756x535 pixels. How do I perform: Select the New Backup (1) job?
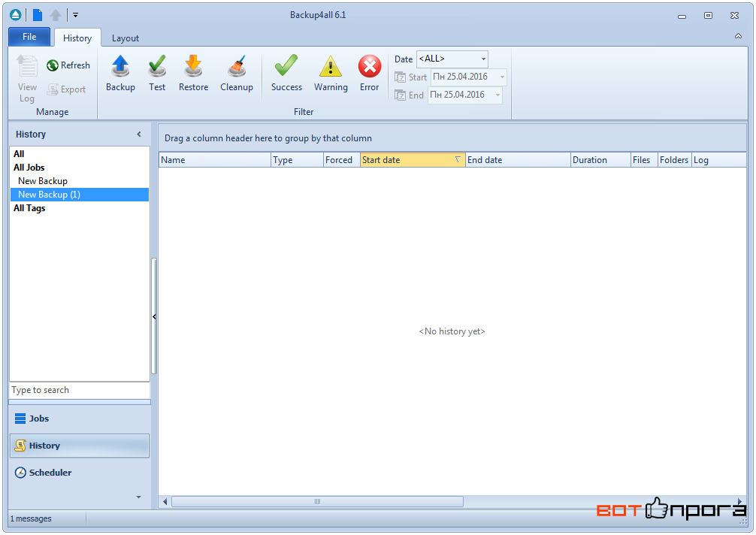(80, 195)
